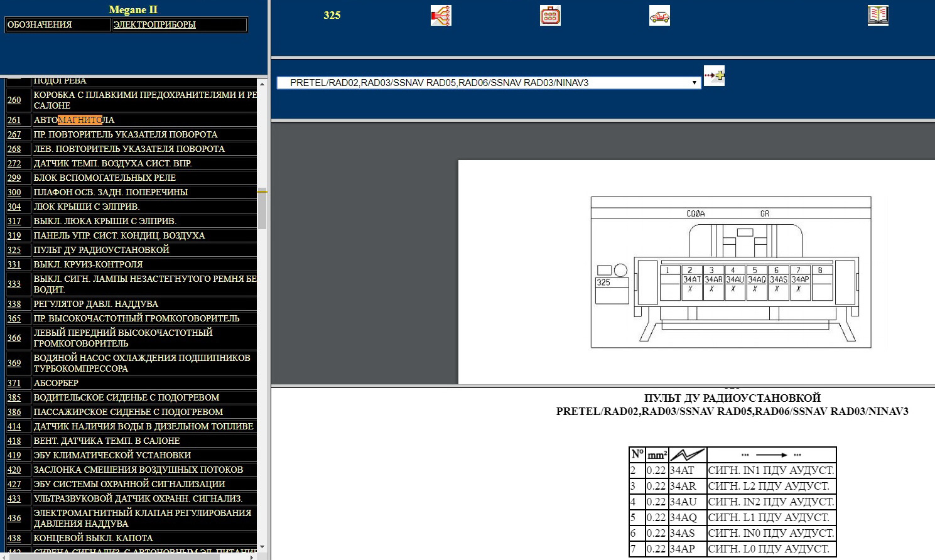935x560 pixels.
Task: Select КОНЦЕВОЙ ВЫКЛ. КАПОТА row text
Action: point(93,538)
